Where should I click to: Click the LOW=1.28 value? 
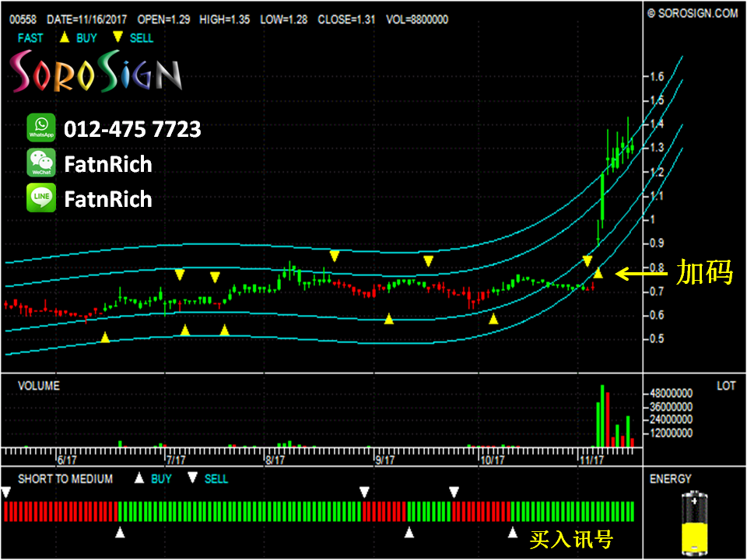[283, 19]
